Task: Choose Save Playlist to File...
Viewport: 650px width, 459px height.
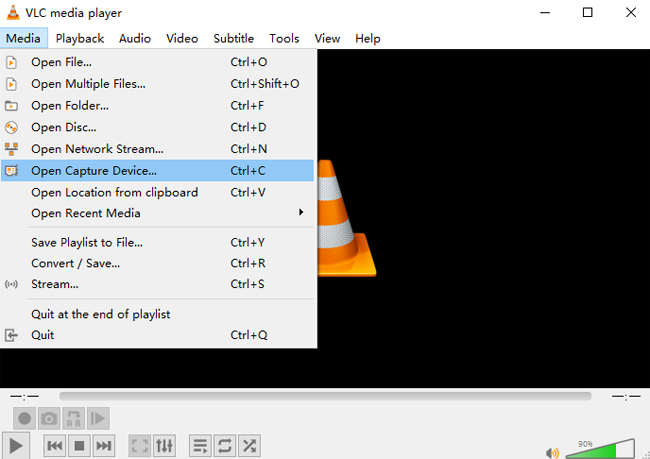Action: [x=158, y=243]
